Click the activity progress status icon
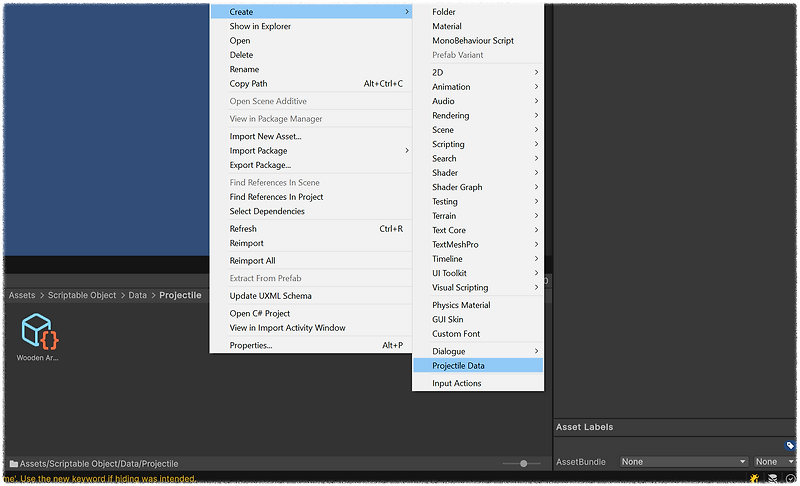 coord(790,478)
